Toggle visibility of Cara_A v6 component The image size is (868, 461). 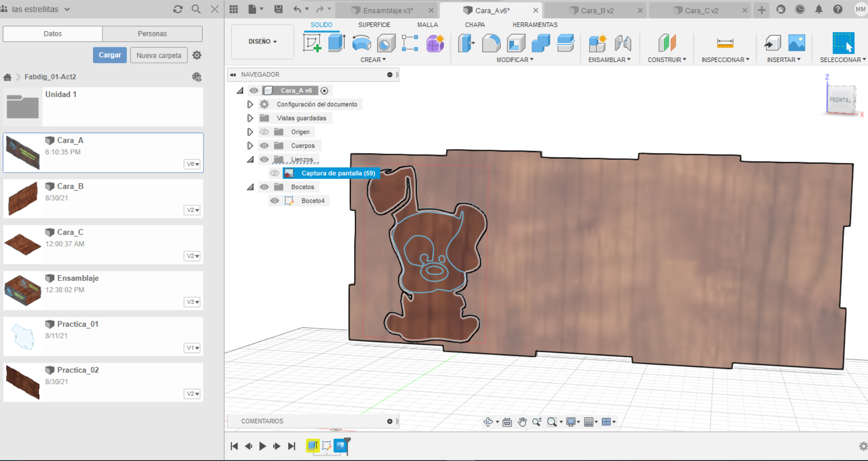(254, 90)
